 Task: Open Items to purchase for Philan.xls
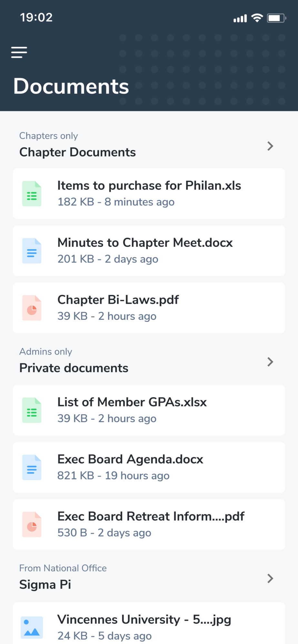pos(149,194)
